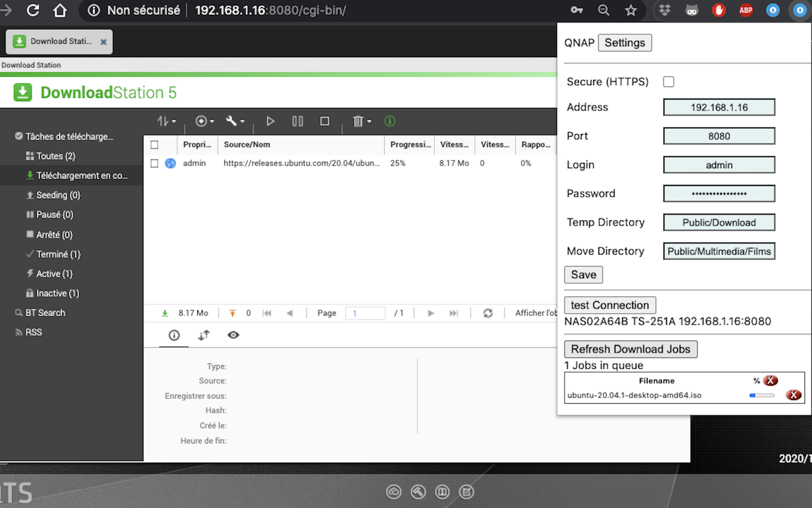
Task: Check the box next to the admin download row
Action: coord(154,163)
